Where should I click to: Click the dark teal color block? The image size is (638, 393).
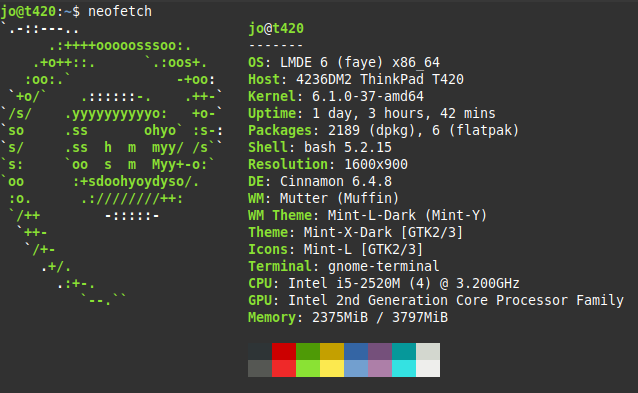pos(404,352)
